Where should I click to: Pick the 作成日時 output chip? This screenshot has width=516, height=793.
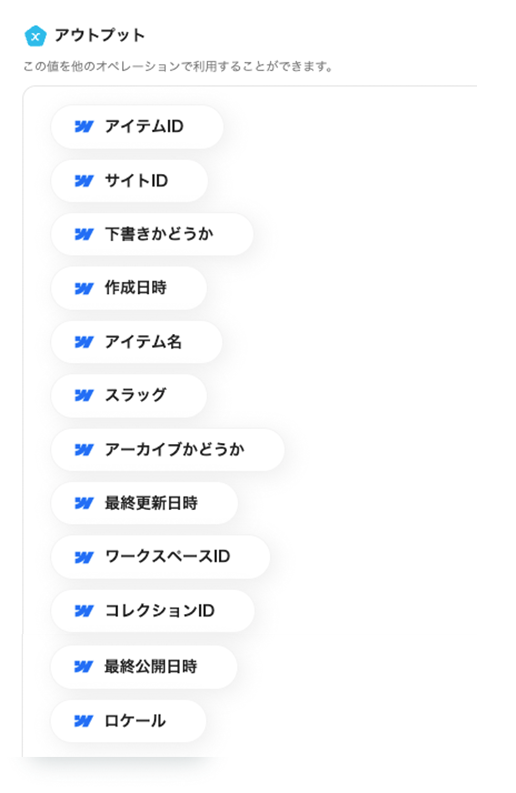coord(129,288)
